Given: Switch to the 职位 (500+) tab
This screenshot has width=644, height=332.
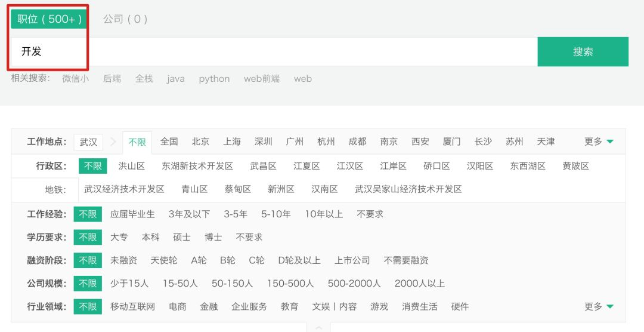Looking at the screenshot, I should click(x=48, y=19).
